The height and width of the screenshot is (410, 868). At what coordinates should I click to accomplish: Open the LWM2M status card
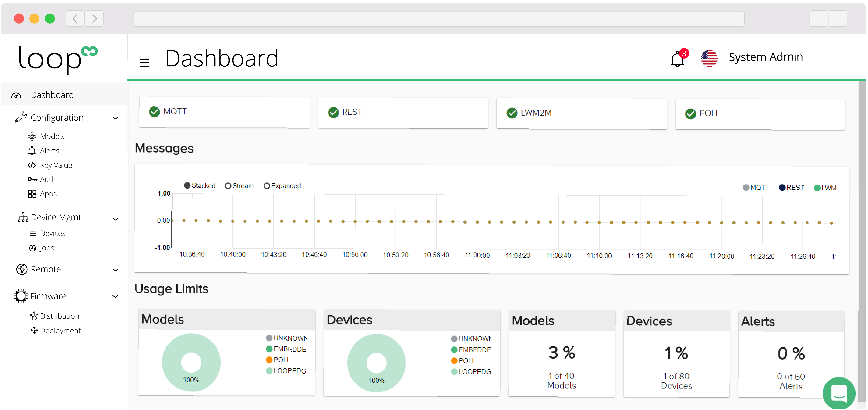[581, 114]
